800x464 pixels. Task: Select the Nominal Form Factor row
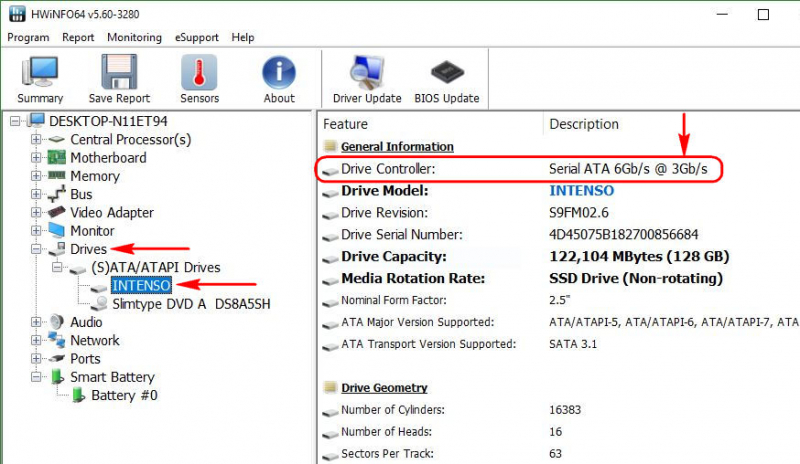coord(559,300)
